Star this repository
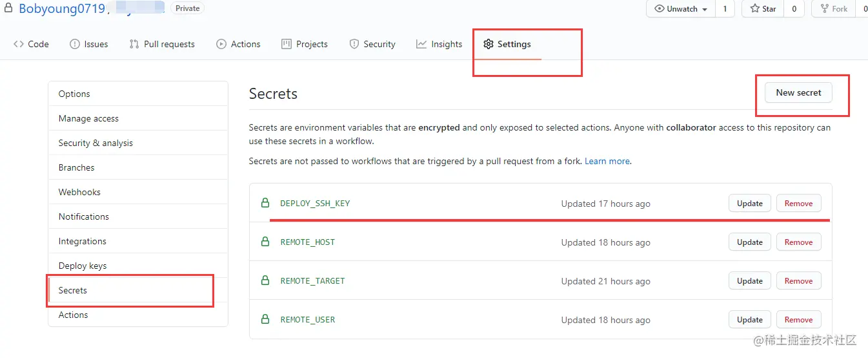The image size is (868, 358). tap(762, 9)
